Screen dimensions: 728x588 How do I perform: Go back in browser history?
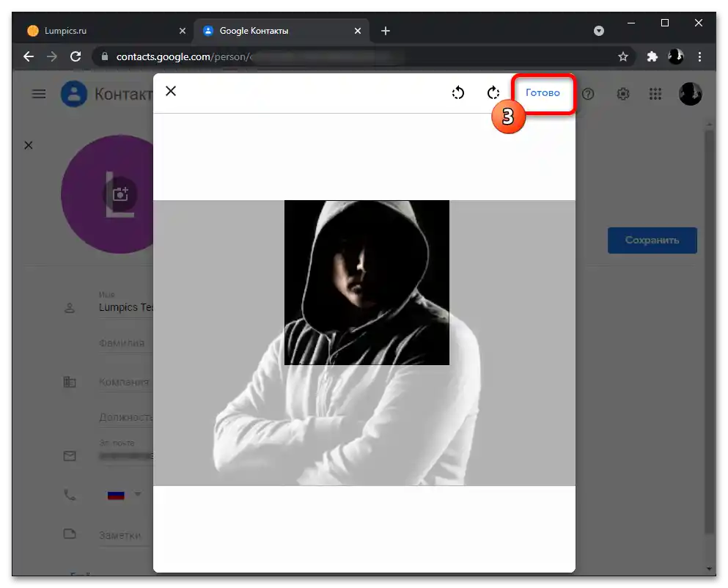29,56
